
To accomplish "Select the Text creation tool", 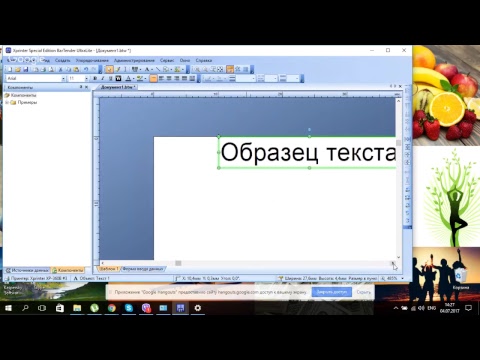I will pyautogui.click(x=147, y=69).
